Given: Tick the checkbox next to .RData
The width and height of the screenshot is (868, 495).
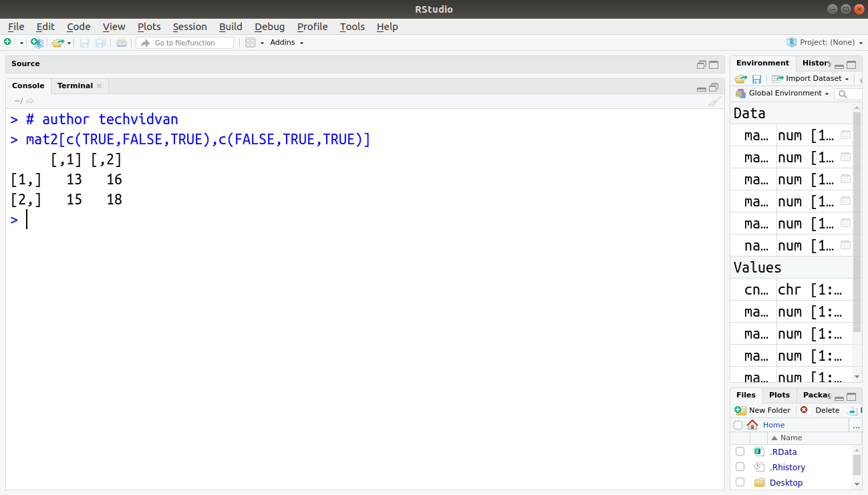Looking at the screenshot, I should 740,451.
